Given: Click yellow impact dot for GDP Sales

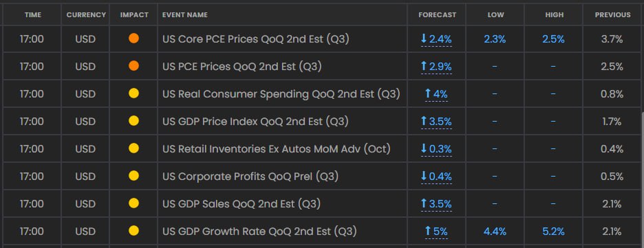Looking at the screenshot, I should [x=133, y=203].
